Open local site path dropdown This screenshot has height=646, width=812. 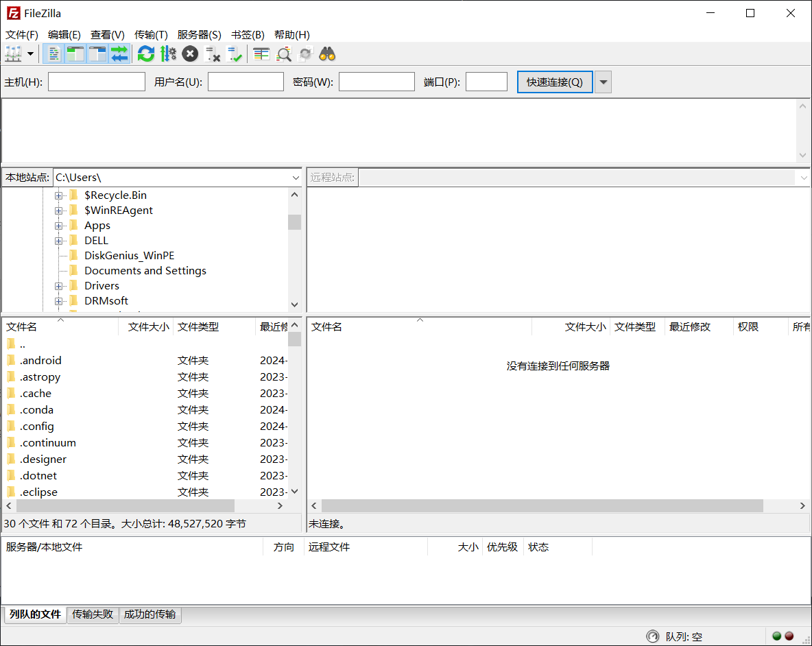(296, 178)
